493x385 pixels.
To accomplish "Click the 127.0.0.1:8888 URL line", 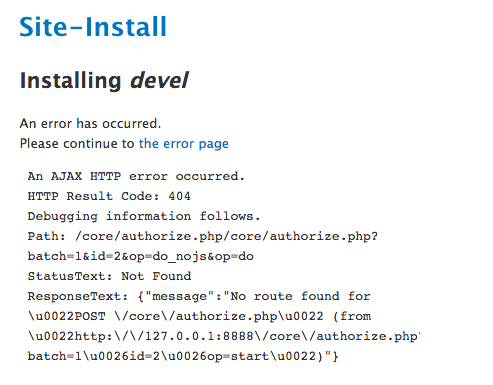I will [224, 336].
